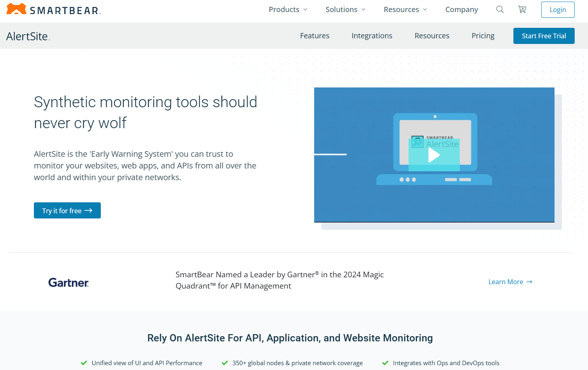Click 'Synthetic monitoring tools should never cry wolf' heading

click(x=145, y=112)
